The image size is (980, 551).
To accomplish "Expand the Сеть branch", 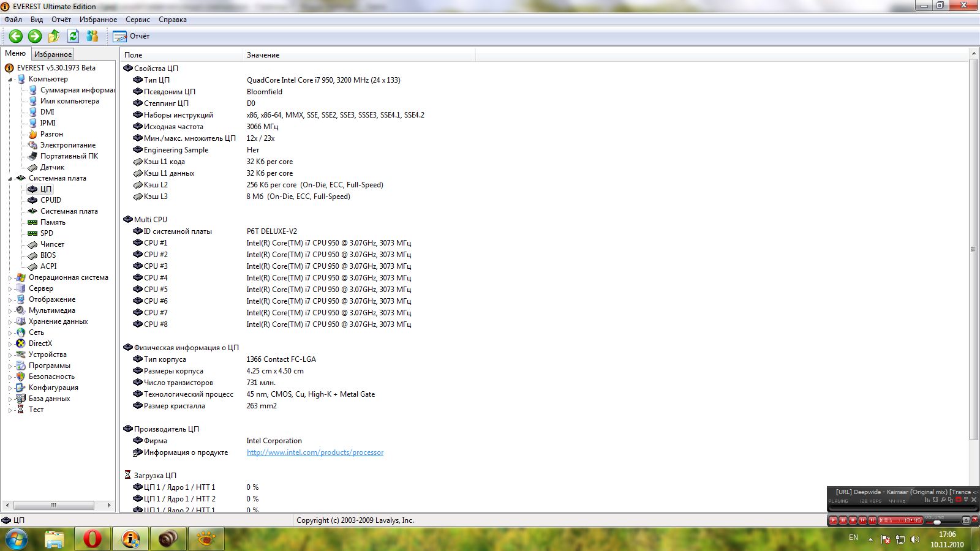I will coord(10,333).
